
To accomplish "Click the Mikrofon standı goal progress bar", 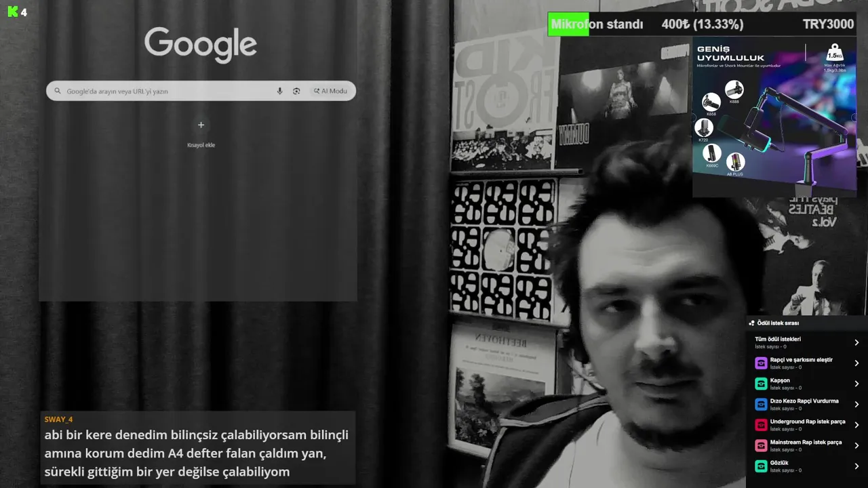I will (x=702, y=24).
